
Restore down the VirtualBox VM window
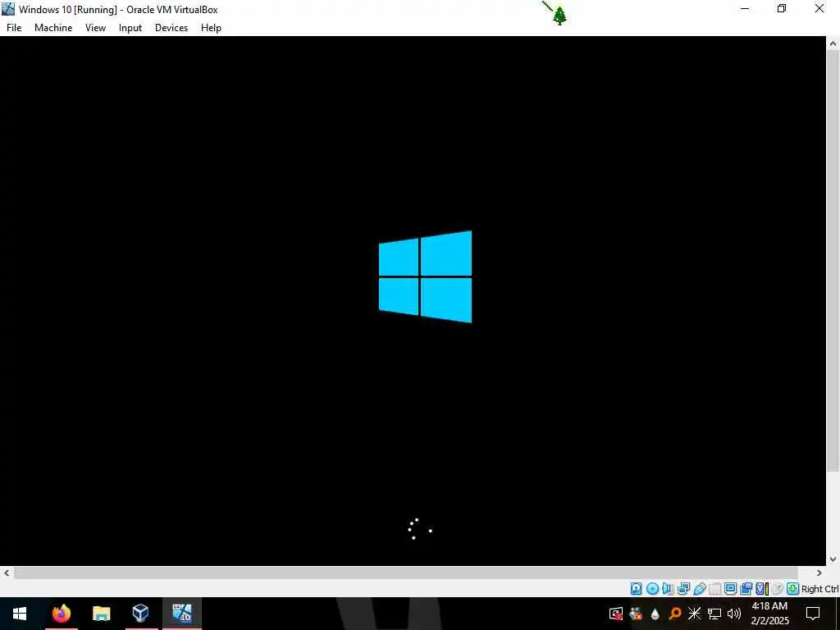[782, 8]
